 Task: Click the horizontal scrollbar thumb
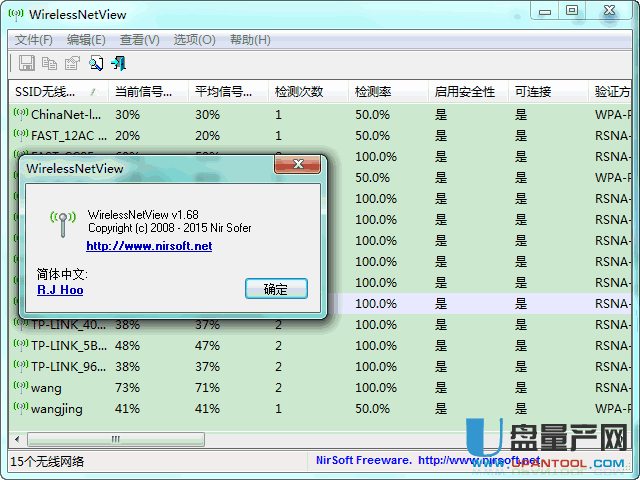tap(116, 440)
